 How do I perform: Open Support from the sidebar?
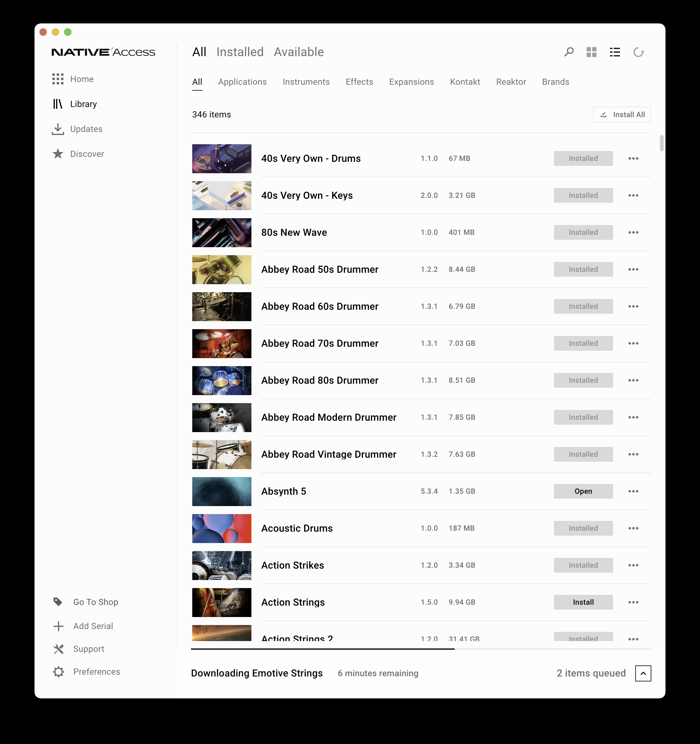pos(88,649)
